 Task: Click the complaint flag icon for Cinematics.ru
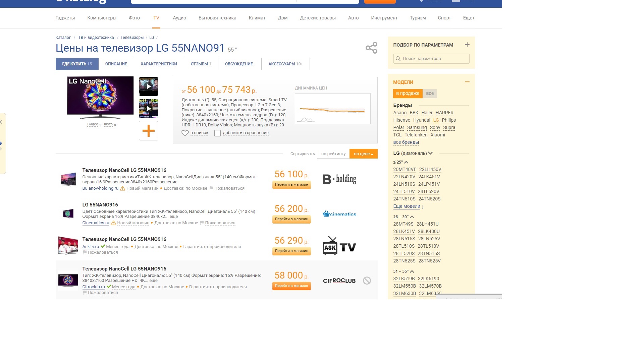click(202, 223)
